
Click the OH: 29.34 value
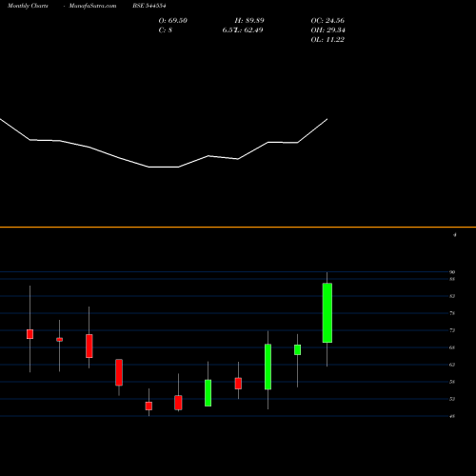coord(327,30)
